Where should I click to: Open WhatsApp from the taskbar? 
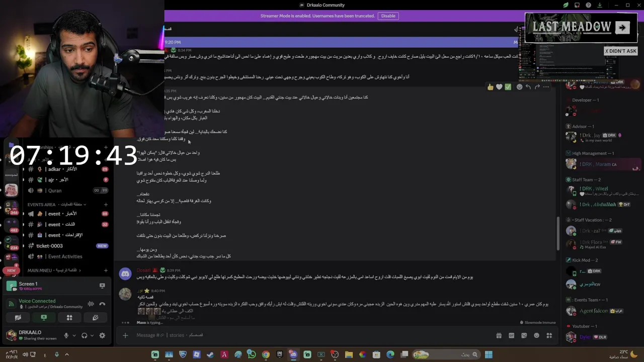[252, 354]
